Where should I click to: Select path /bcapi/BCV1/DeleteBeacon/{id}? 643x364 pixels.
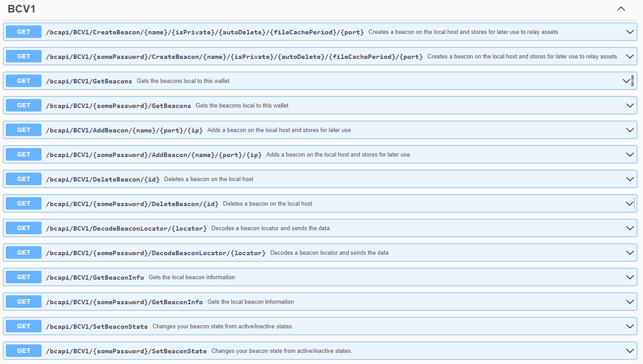coord(103,179)
